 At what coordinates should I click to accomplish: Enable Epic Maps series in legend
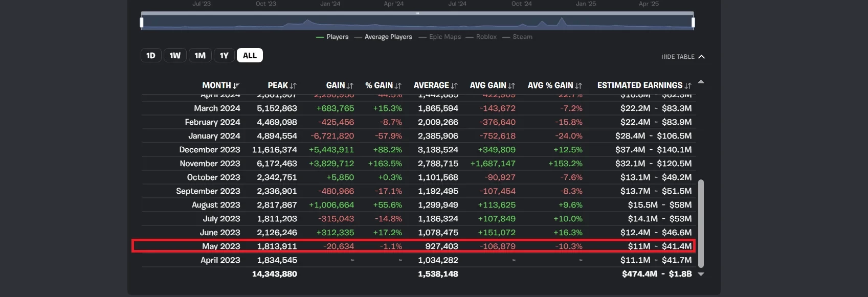[x=440, y=37]
